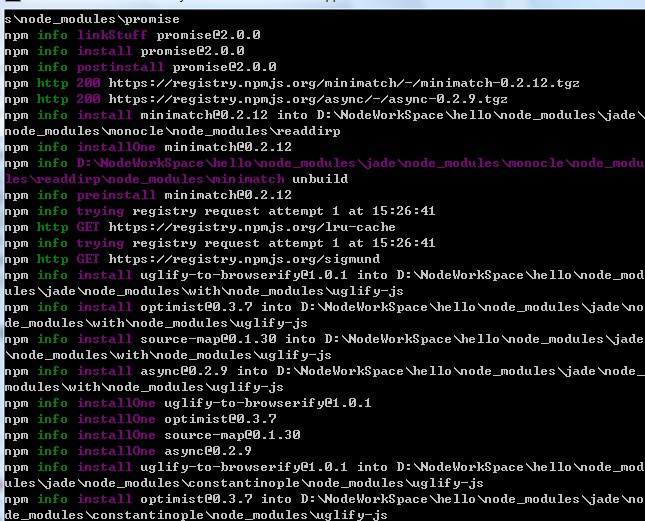Open the registry.npmjs.org/sigmund URL
645x521 pixels.
[x=244, y=259]
